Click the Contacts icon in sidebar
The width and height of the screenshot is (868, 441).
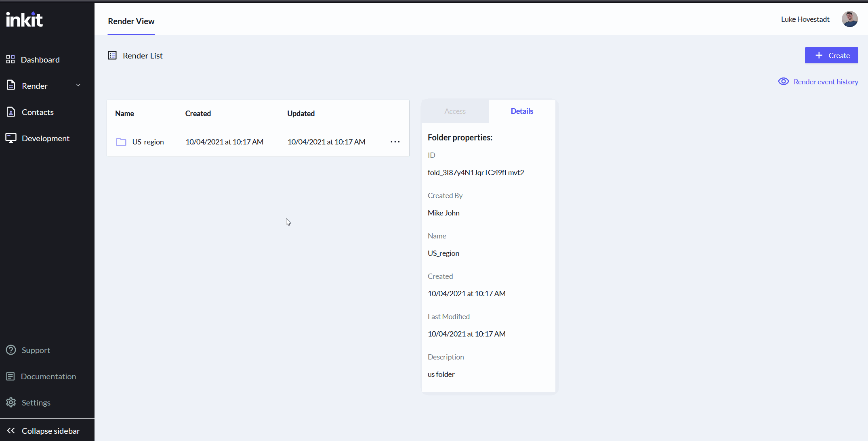(x=11, y=112)
